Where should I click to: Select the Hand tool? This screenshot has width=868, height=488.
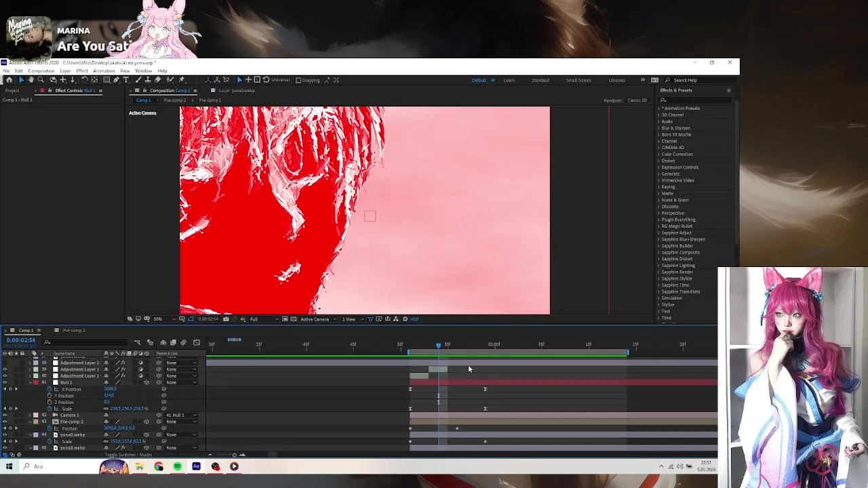pos(31,80)
